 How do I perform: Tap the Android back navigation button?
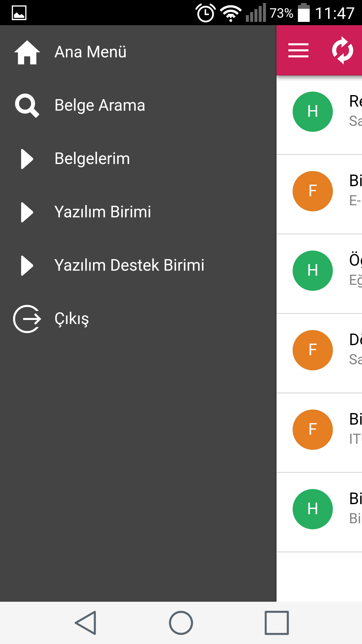coord(85,623)
